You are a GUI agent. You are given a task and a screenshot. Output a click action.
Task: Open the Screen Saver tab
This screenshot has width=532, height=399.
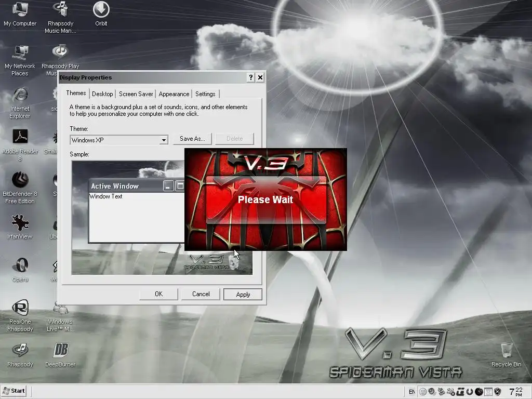tap(136, 94)
